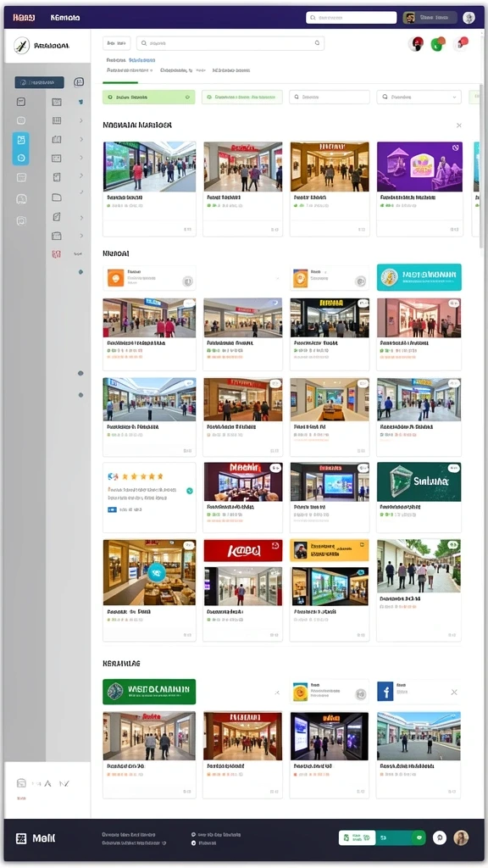Click the green circle avatar with red badge
488x868 pixels.
pos(438,44)
